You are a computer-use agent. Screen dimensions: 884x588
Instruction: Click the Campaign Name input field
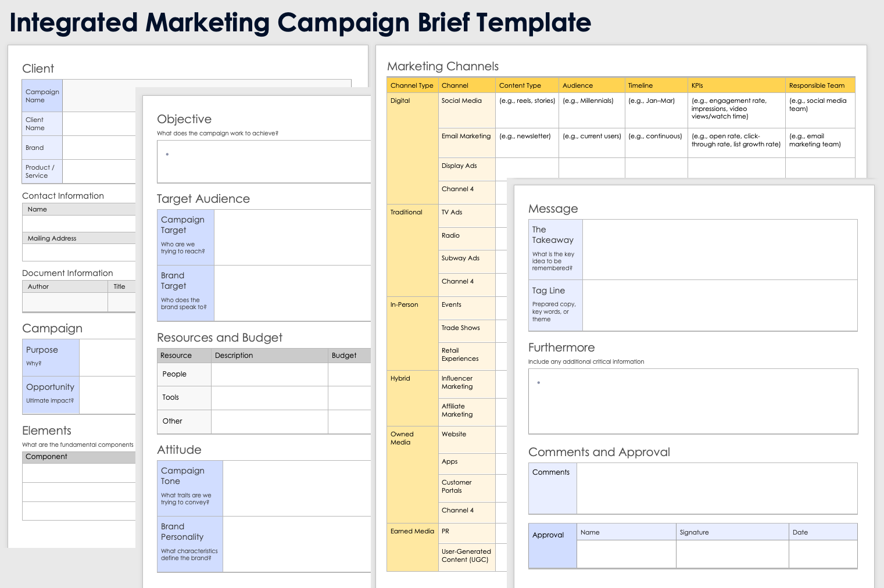[99, 96]
